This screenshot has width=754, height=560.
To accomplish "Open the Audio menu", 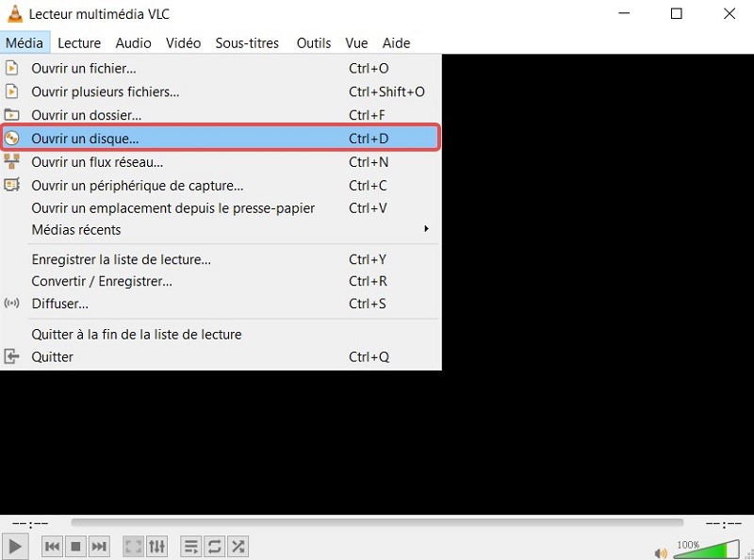I will point(133,42).
